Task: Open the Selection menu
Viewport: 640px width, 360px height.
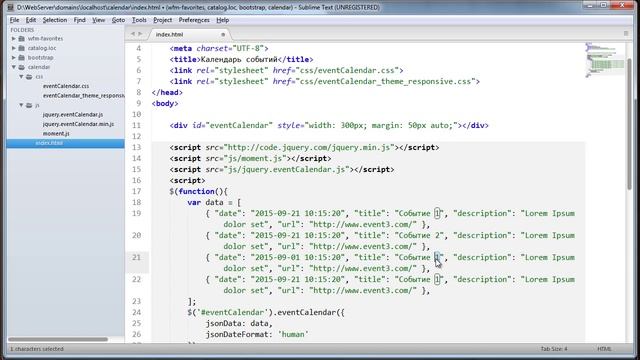Action: coord(55,20)
